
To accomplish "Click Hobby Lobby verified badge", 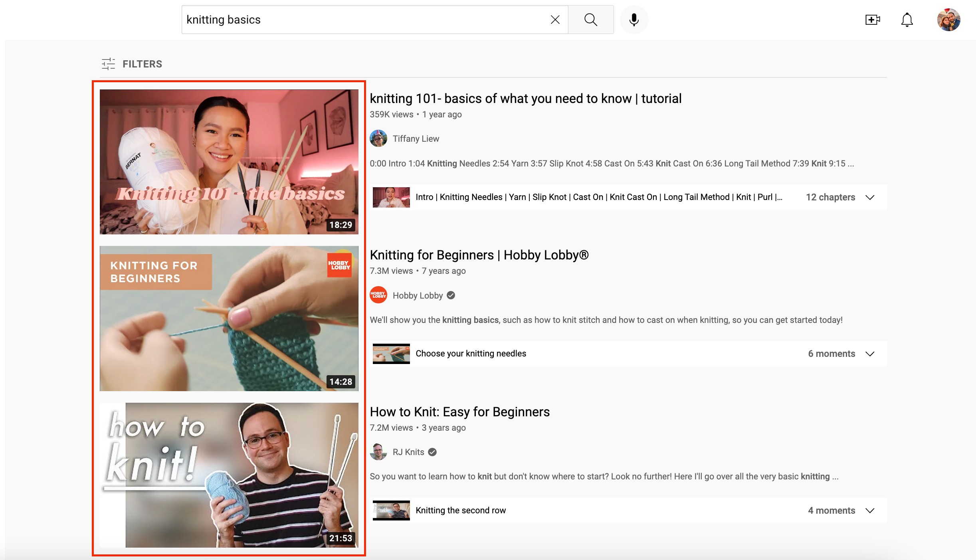I will coord(451,295).
